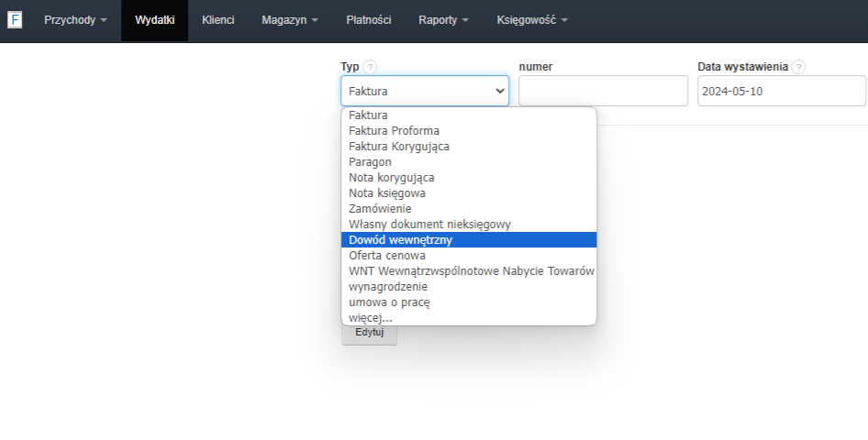Screen dimensions: 868x440
Task: Pick Nota księgowa option
Action: 469,192
